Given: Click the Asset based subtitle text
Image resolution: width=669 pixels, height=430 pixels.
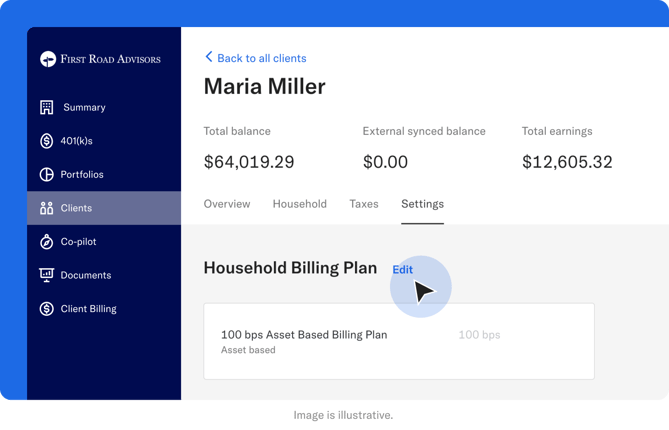Looking at the screenshot, I should (x=248, y=350).
